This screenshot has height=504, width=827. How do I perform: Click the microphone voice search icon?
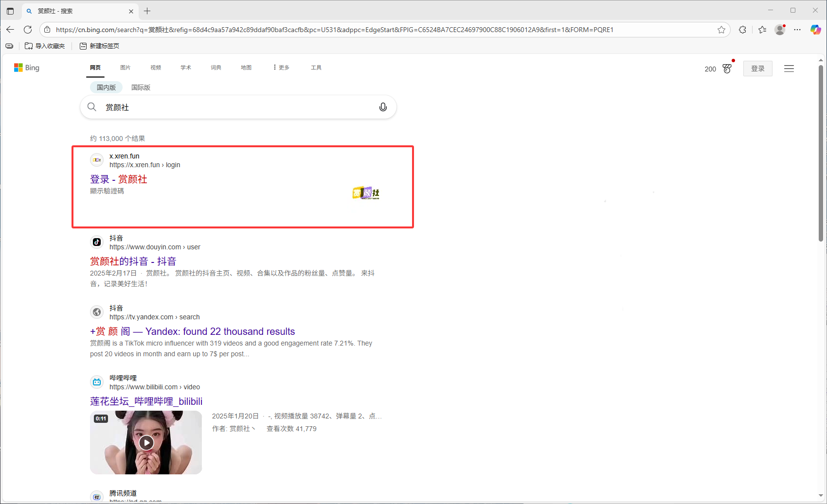click(383, 107)
